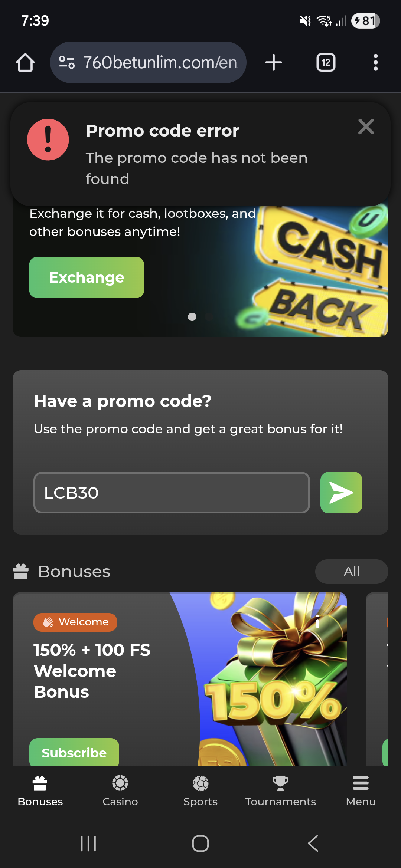This screenshot has width=401, height=868.
Task: Open info icon on Welcome Bonus card
Action: (317, 621)
